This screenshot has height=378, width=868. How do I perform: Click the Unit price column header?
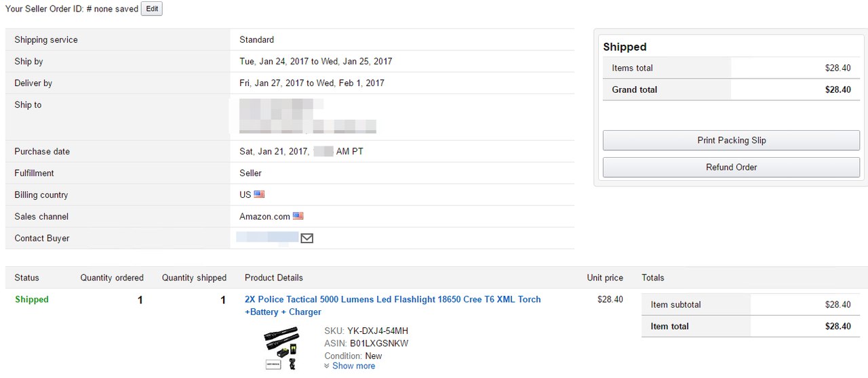pos(605,278)
